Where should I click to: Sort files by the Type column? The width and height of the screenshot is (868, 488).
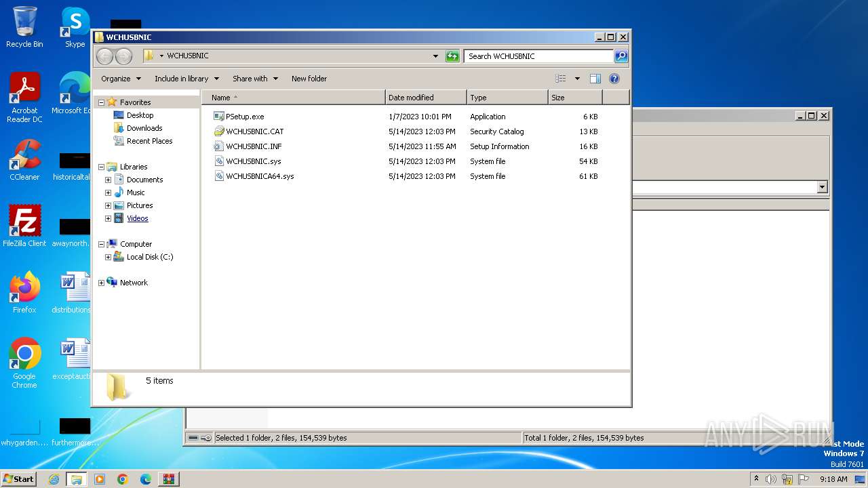point(507,98)
